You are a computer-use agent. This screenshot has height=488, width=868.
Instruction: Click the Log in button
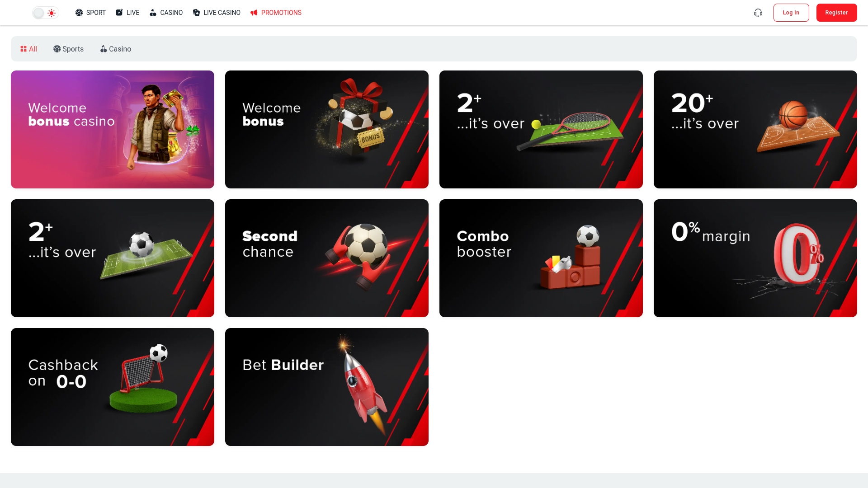[x=791, y=13]
